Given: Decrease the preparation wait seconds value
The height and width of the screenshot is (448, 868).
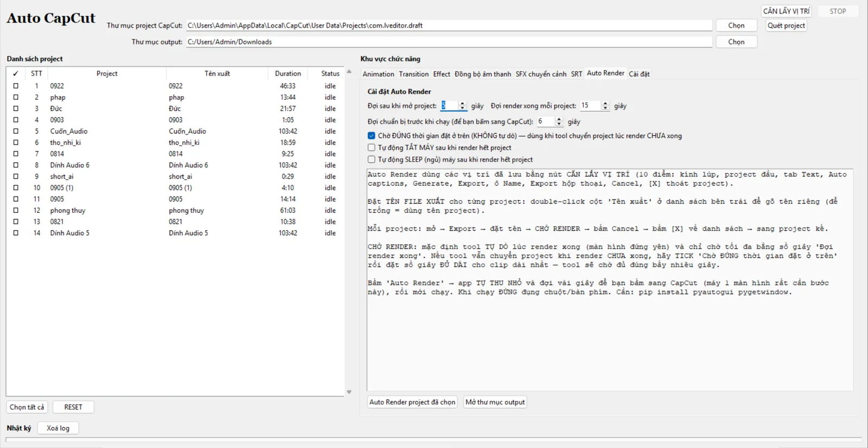Looking at the screenshot, I should tap(559, 124).
